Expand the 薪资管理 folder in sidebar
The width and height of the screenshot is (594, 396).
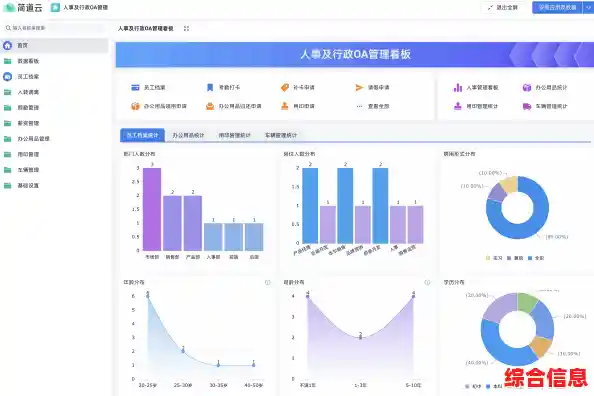(8, 123)
